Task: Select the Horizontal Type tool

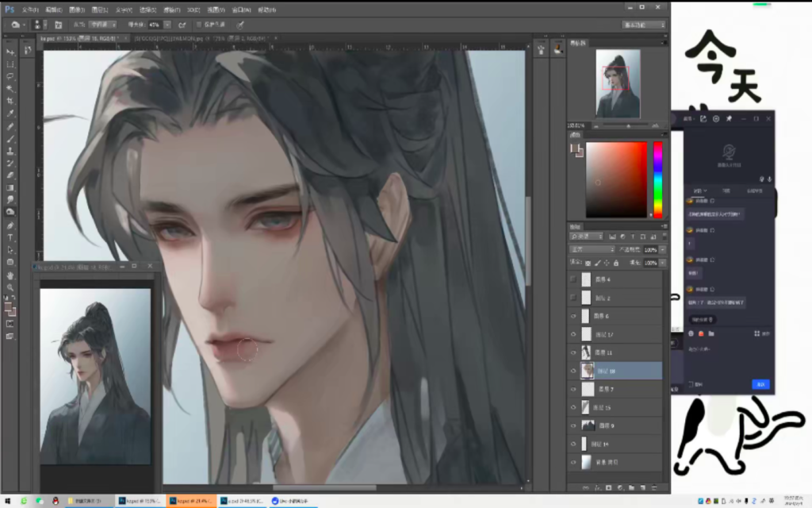Action: click(10, 237)
